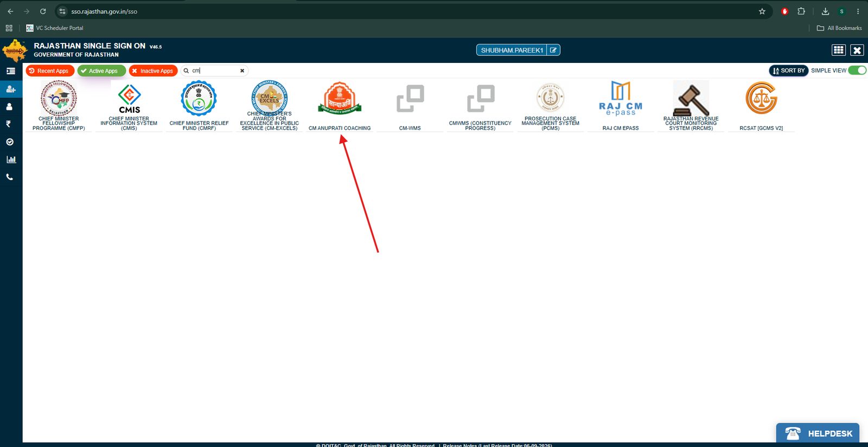Open RCSAT [GCMS V2] app
This screenshot has width=868, height=447.
(x=761, y=106)
